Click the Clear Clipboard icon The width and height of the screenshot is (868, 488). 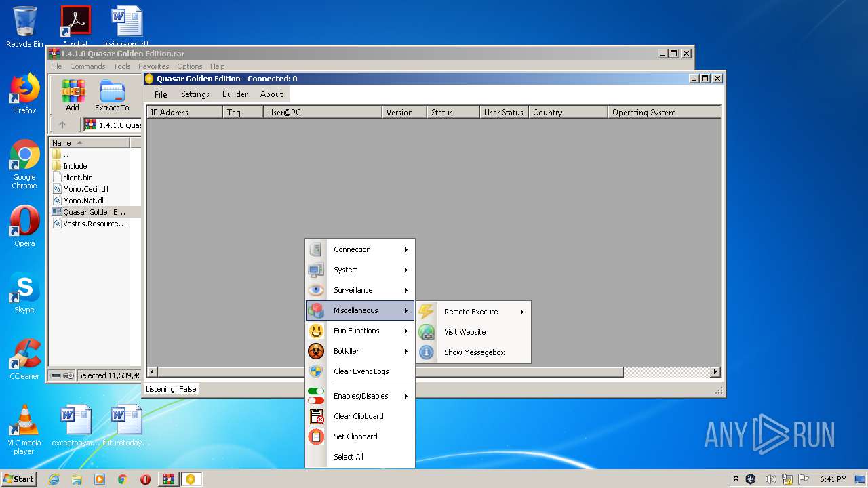coord(316,416)
